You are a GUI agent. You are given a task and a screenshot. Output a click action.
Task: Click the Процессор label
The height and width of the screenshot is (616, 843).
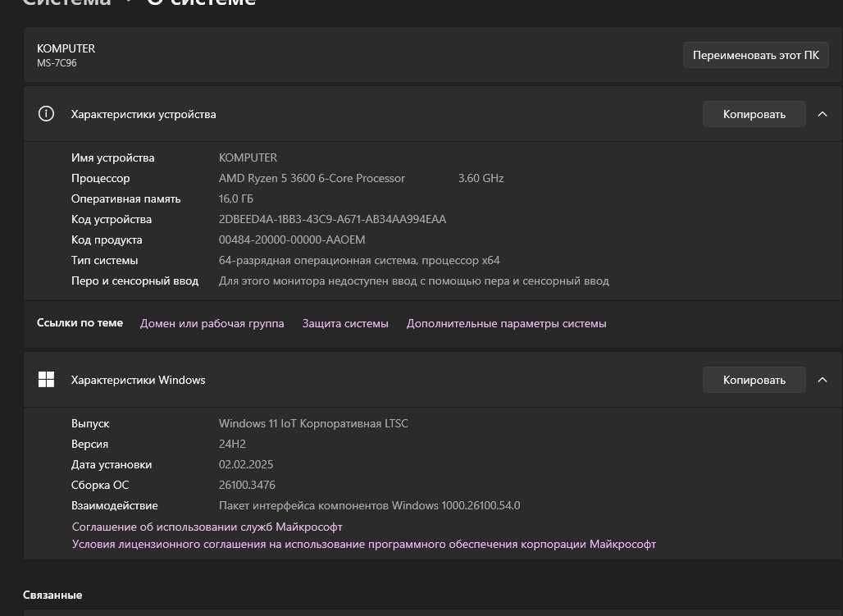(x=101, y=178)
